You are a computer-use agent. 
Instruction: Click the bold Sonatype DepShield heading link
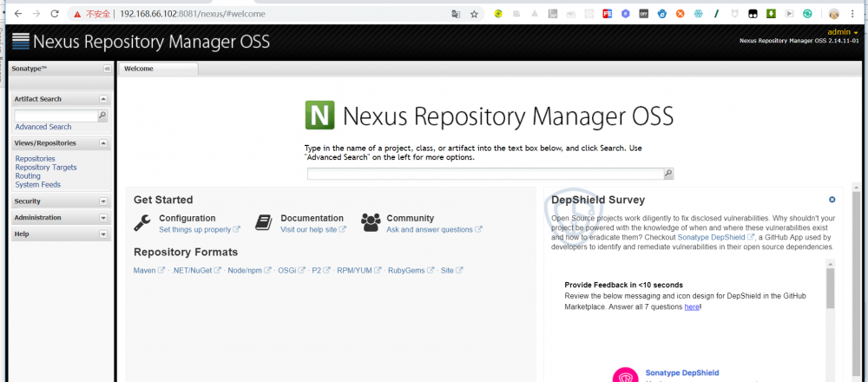coord(682,372)
